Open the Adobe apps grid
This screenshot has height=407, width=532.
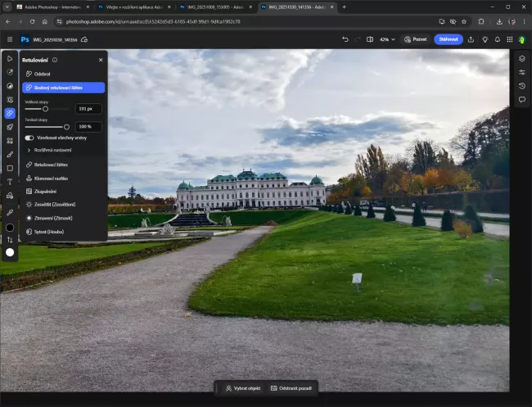[x=510, y=39]
